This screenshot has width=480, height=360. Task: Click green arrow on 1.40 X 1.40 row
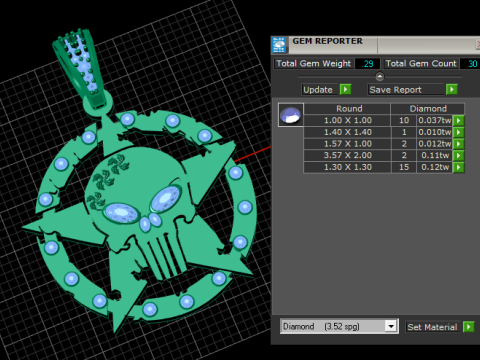[459, 132]
